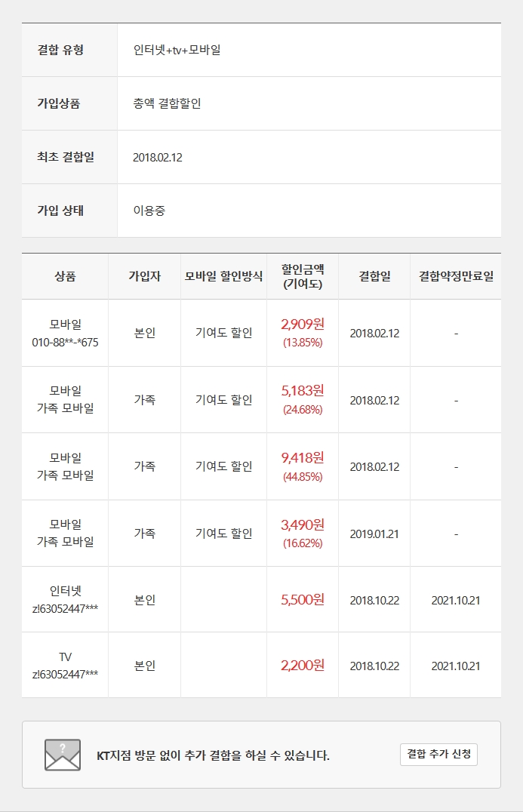Click the 인터넷+tv+모바일 bundle type value
Viewport: 523px width, 812px height.
pos(177,50)
